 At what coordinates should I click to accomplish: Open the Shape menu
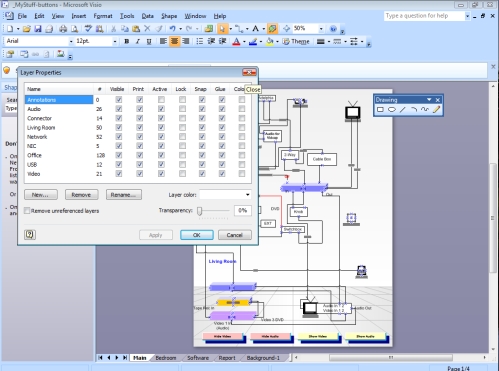pos(169,16)
